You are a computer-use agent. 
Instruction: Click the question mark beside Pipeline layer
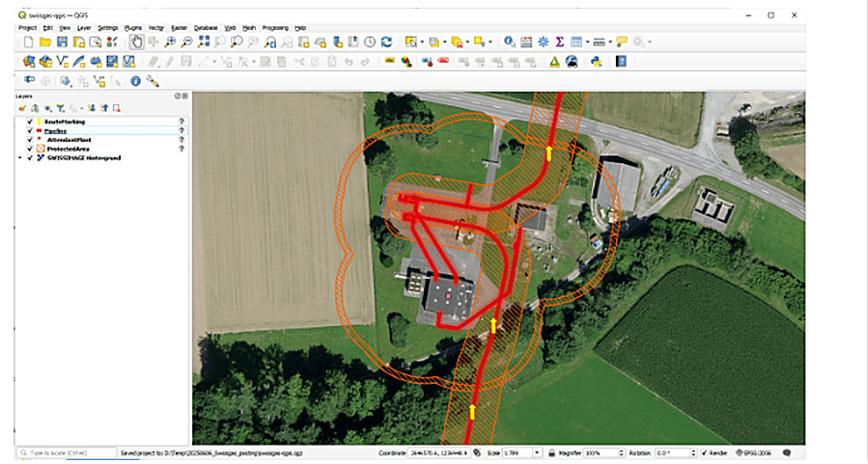pyautogui.click(x=182, y=130)
